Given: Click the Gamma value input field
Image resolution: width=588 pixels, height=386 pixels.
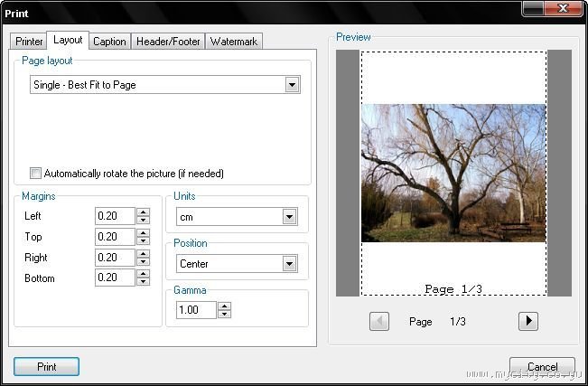Looking at the screenshot, I should coord(196,310).
